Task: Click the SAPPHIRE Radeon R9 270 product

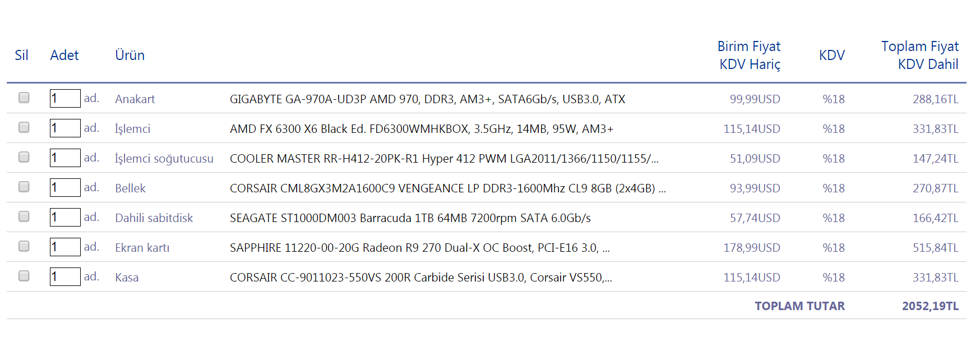Action: pyautogui.click(x=419, y=248)
